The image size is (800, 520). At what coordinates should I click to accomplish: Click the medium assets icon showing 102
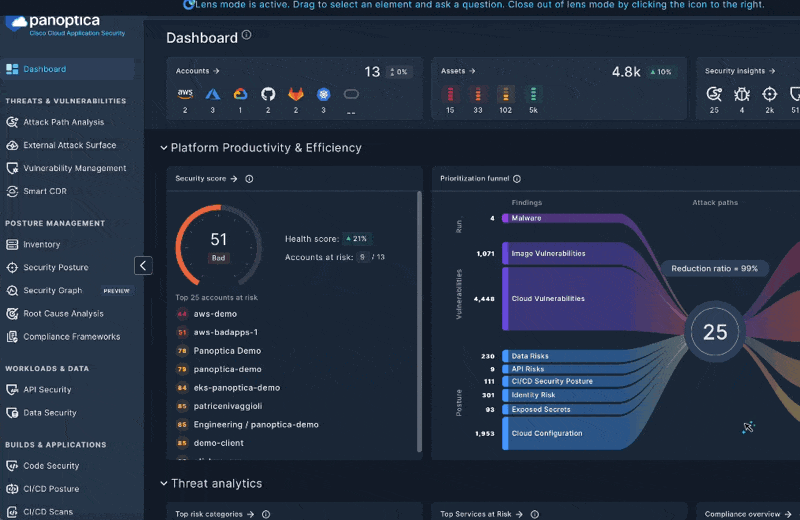point(506,94)
